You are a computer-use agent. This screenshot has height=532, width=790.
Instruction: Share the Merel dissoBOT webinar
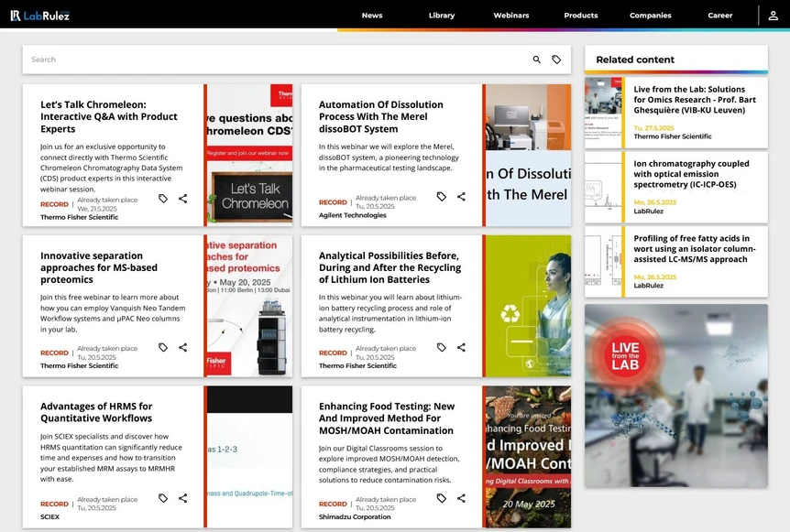coord(461,197)
